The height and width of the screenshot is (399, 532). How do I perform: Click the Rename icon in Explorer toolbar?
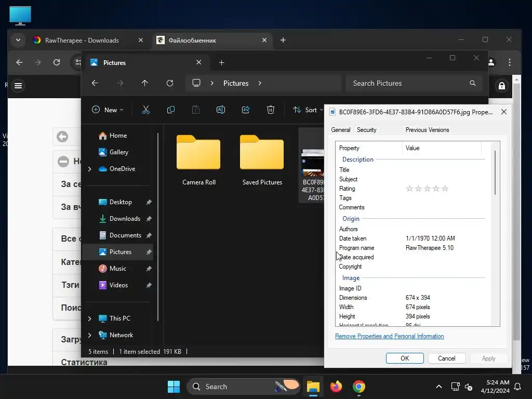pyautogui.click(x=220, y=110)
